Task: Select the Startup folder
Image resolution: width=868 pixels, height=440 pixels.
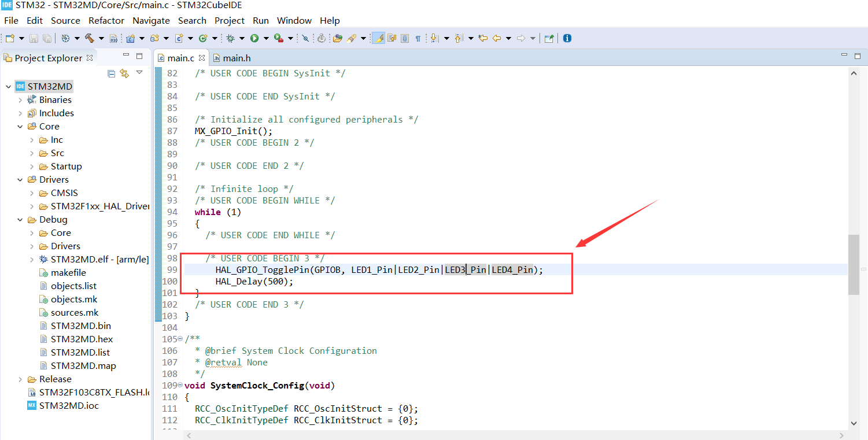Action: tap(66, 167)
